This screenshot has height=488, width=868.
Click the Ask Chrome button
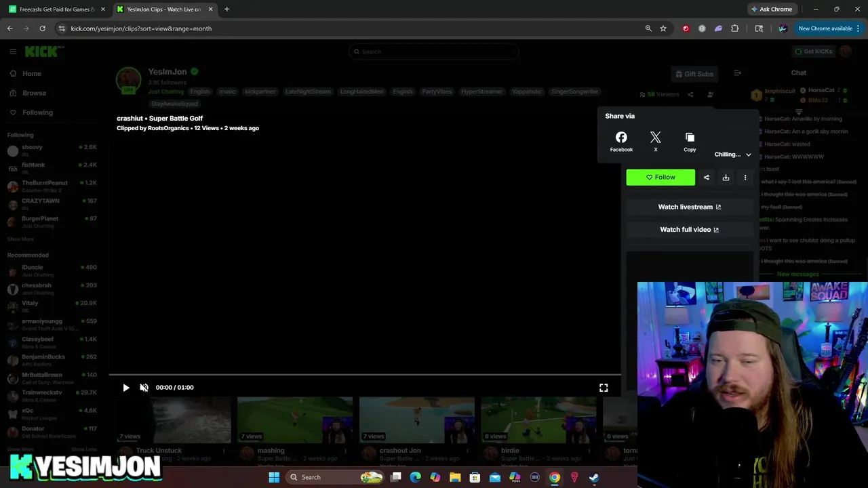[x=772, y=9]
